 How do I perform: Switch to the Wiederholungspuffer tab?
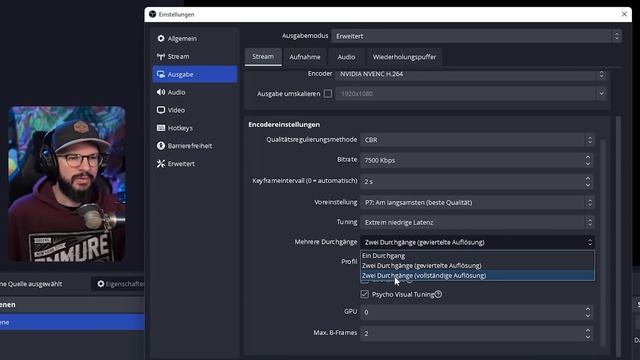coord(404,57)
